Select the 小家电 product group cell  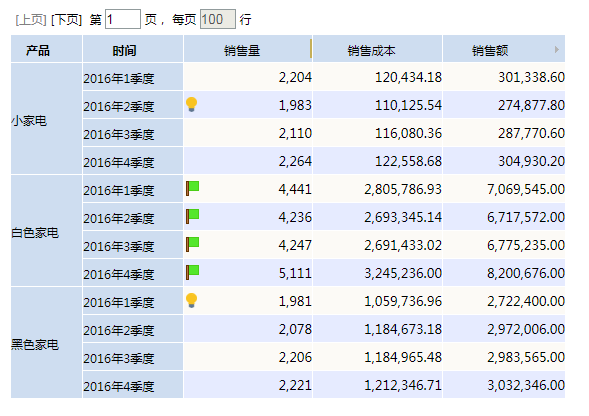click(46, 119)
